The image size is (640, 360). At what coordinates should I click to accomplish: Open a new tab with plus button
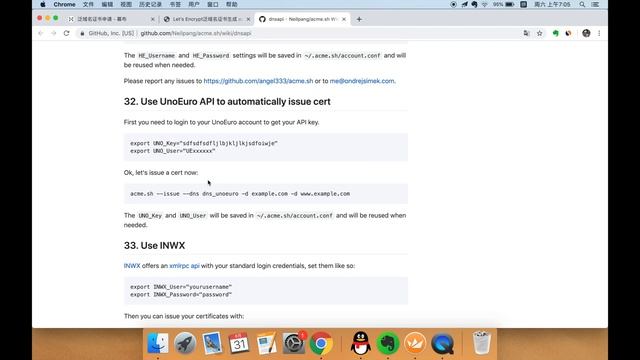click(x=359, y=19)
